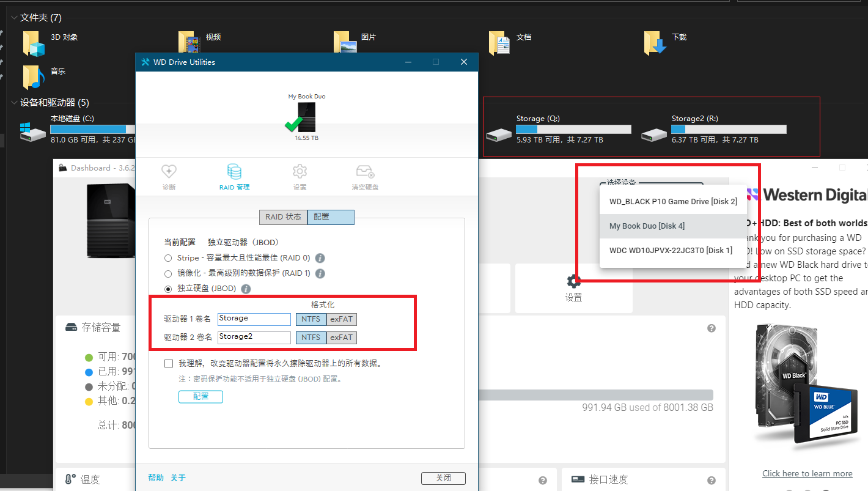Minimize the Dashboard window
This screenshot has width=868, height=491.
[x=814, y=168]
